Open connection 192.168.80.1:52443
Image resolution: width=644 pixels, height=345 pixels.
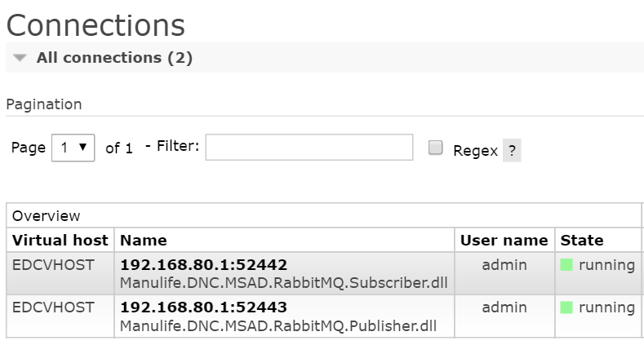[x=203, y=307]
